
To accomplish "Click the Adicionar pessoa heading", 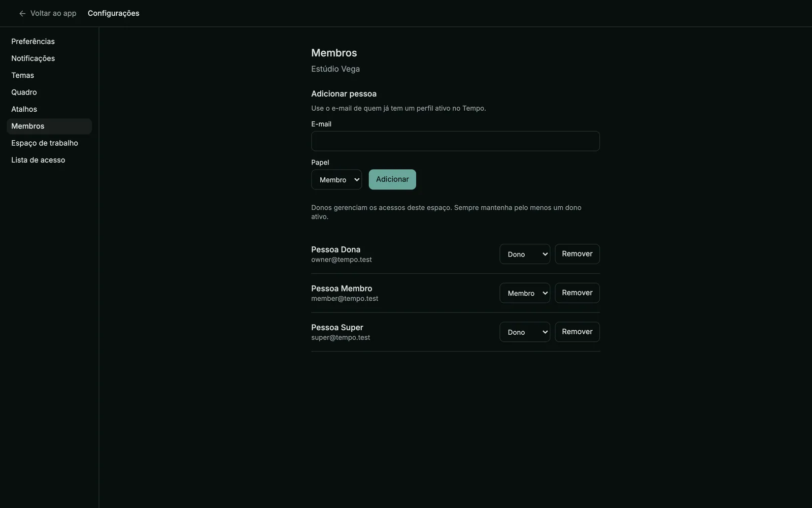I will click(x=344, y=94).
